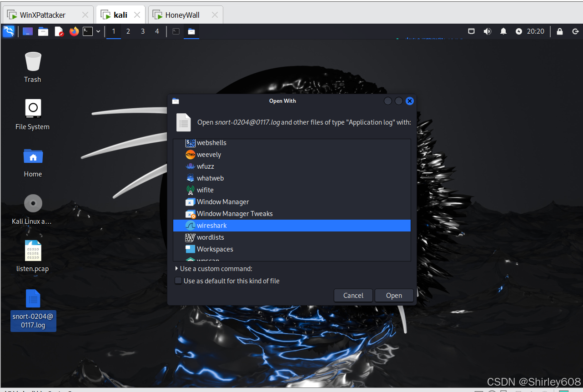Switch to workspace 1
This screenshot has width=583, height=392.
click(x=114, y=31)
